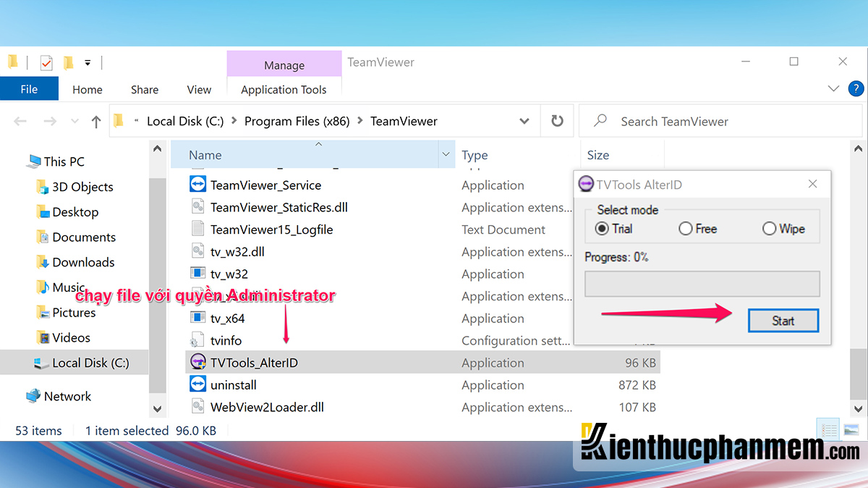Click the tv_w32 application icon
The height and width of the screenshot is (488, 868).
pyautogui.click(x=197, y=274)
